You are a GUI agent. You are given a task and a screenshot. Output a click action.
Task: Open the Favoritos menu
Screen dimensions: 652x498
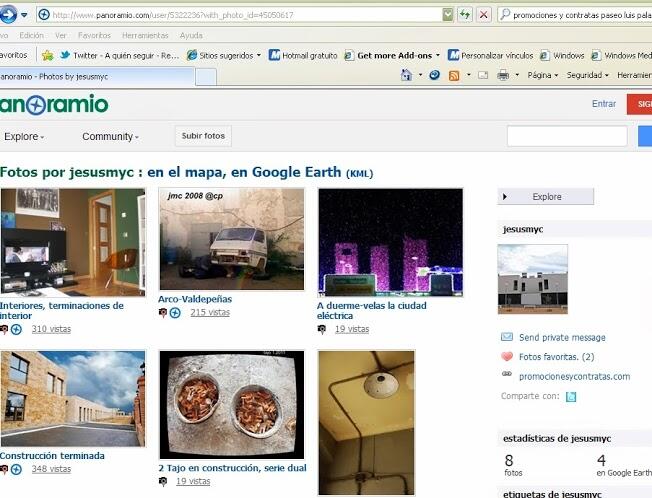point(94,35)
